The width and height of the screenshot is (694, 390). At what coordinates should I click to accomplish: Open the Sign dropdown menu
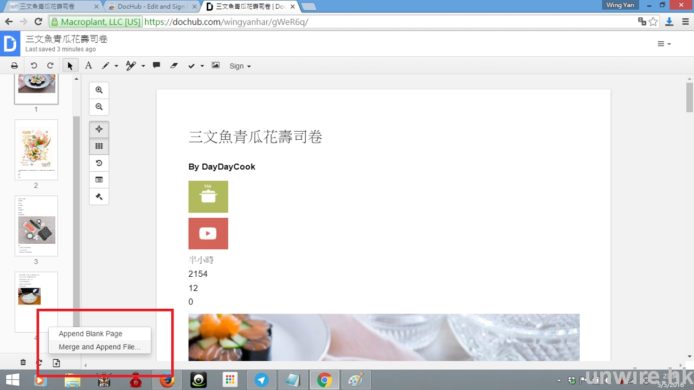(x=240, y=66)
